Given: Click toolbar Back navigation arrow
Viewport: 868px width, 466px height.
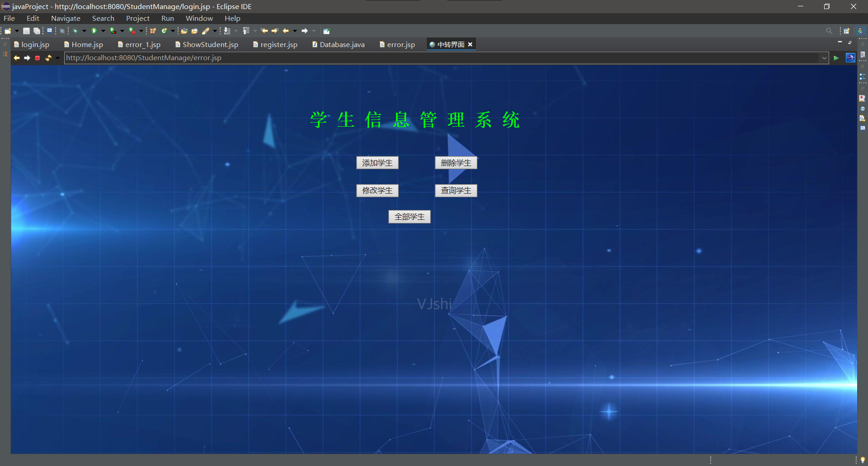Looking at the screenshot, I should [x=286, y=31].
